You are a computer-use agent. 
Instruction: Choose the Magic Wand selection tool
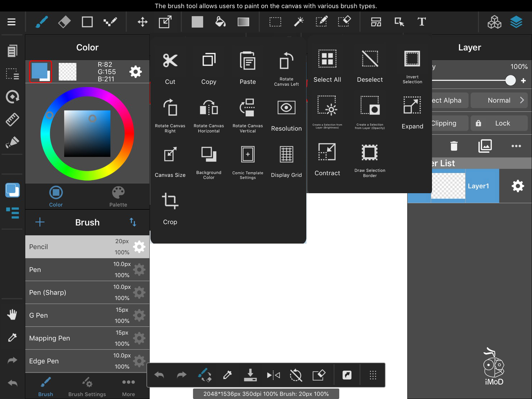299,22
